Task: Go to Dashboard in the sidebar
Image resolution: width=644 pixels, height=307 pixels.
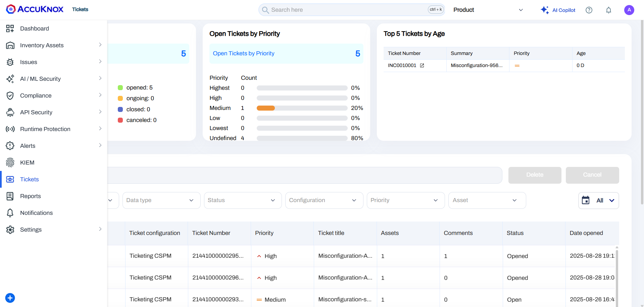Action: point(34,29)
